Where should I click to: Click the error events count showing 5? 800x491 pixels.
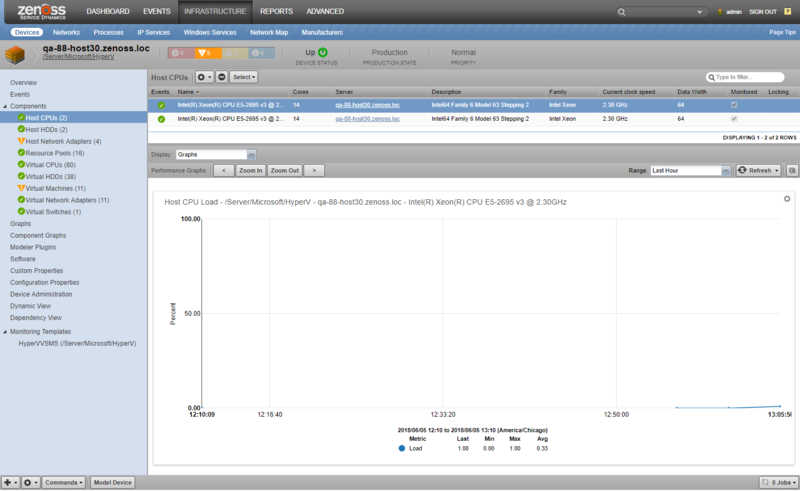pyautogui.click(x=208, y=53)
